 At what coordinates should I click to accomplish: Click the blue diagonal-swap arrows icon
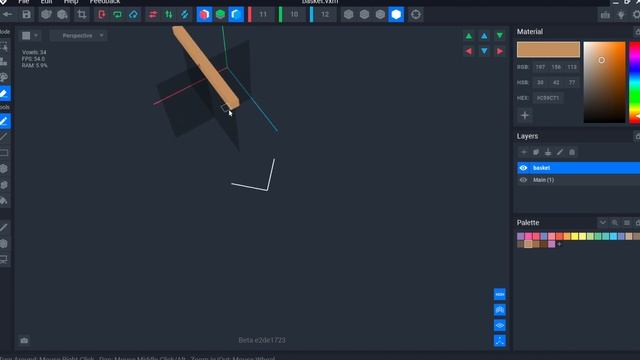click(x=184, y=15)
